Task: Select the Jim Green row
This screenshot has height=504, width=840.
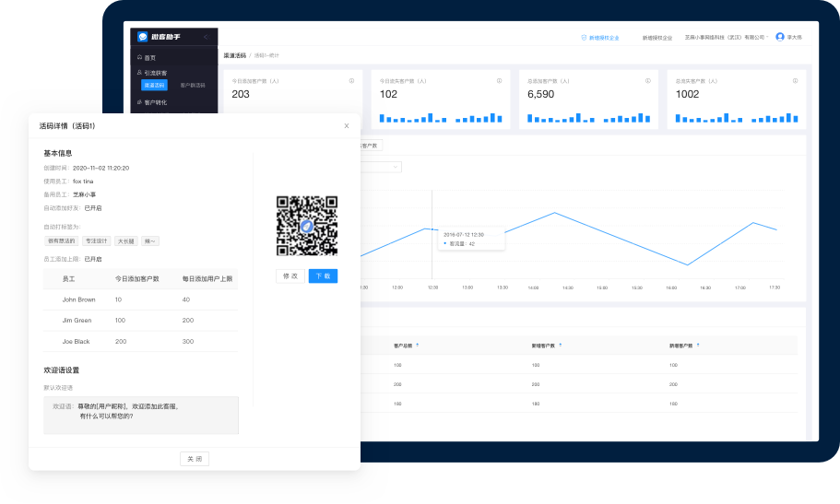Action: pyautogui.click(x=140, y=321)
